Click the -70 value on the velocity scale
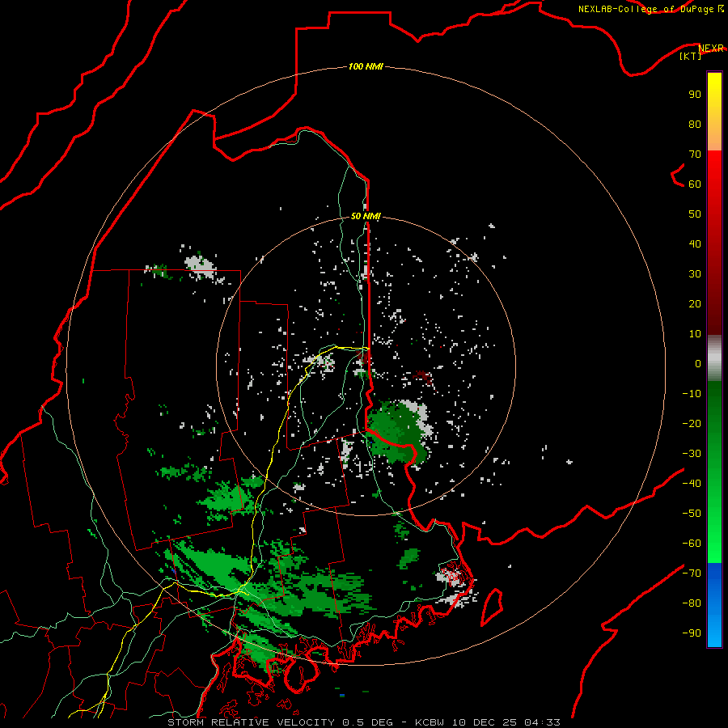728x728 pixels. tap(692, 574)
